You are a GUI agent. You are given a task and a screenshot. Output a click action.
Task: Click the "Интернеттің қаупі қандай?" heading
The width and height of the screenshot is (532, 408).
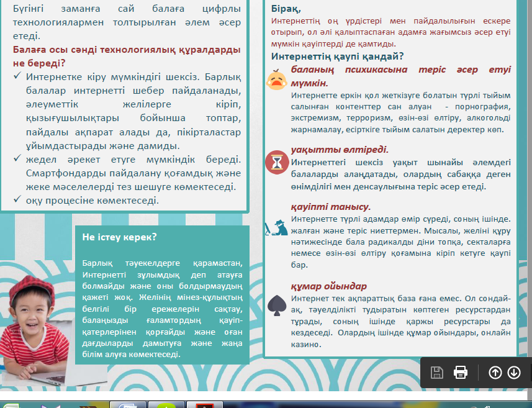tap(338, 57)
